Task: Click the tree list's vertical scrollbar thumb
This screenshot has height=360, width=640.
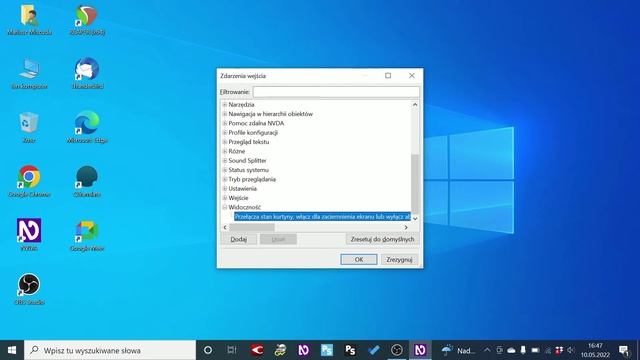Action: (x=415, y=184)
